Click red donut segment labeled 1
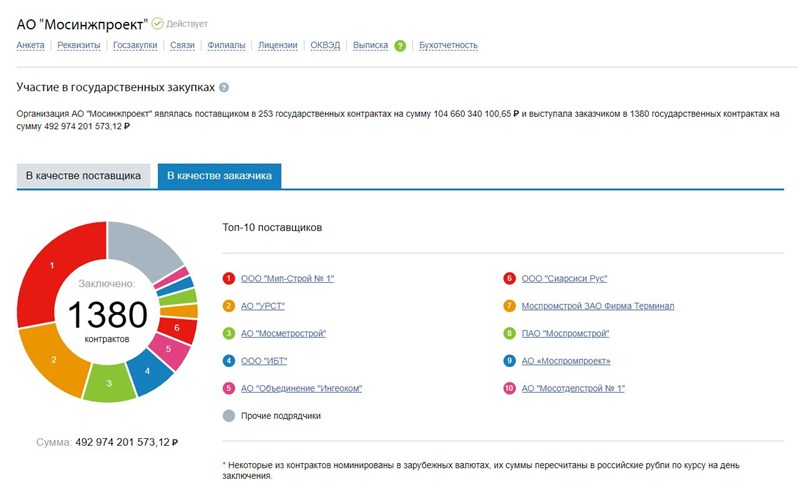 [x=51, y=267]
